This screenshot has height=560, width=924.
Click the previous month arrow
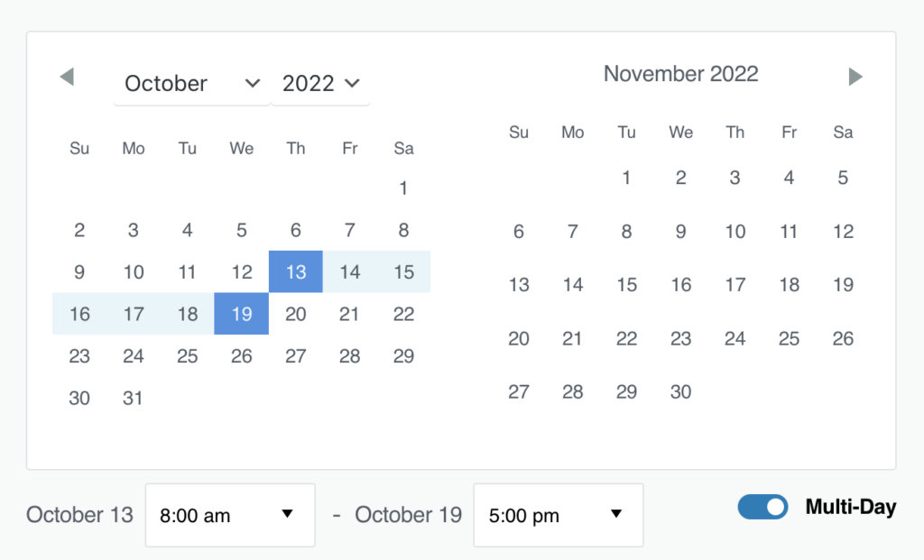click(x=68, y=77)
